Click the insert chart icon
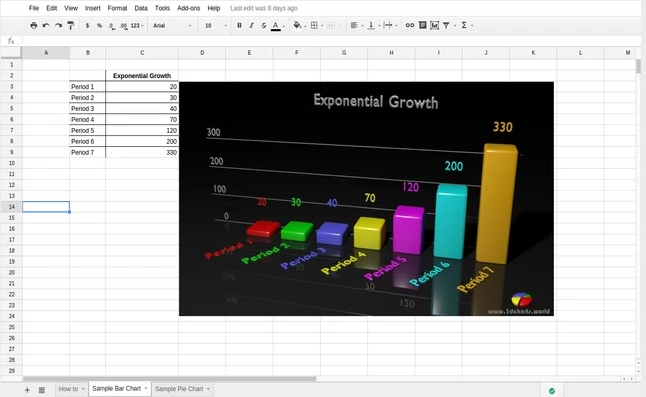Viewport: 646px width, 397px height. coord(434,26)
